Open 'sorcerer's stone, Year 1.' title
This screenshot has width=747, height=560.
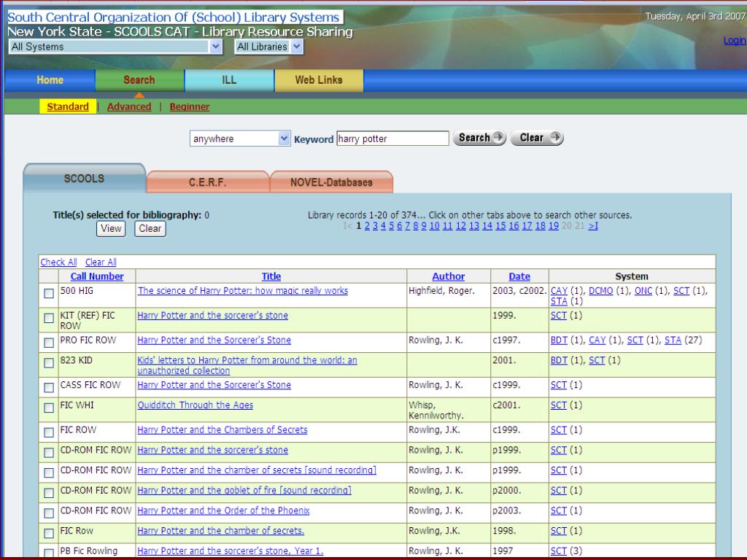click(231, 551)
